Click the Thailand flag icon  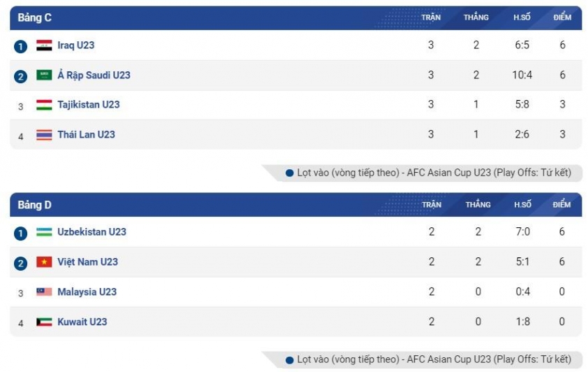[44, 134]
